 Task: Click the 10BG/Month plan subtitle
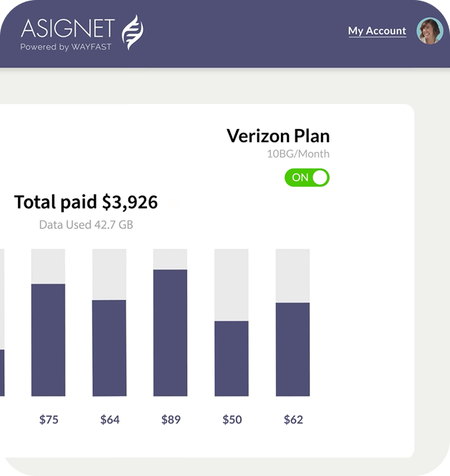coord(298,154)
